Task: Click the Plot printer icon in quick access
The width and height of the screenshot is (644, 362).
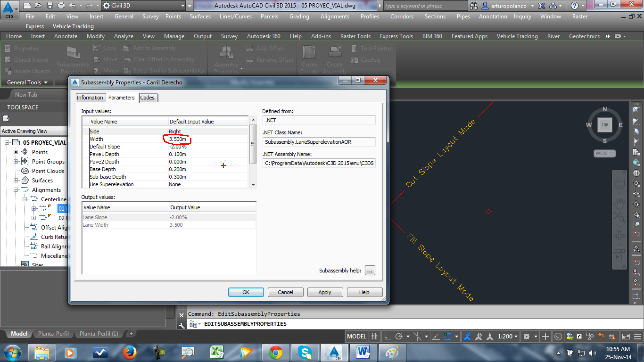Action: tap(61, 6)
